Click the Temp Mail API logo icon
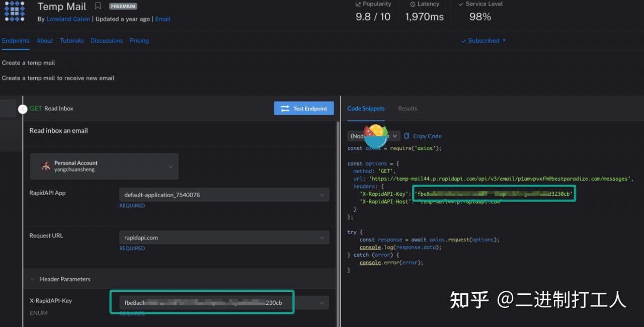 pos(15,11)
